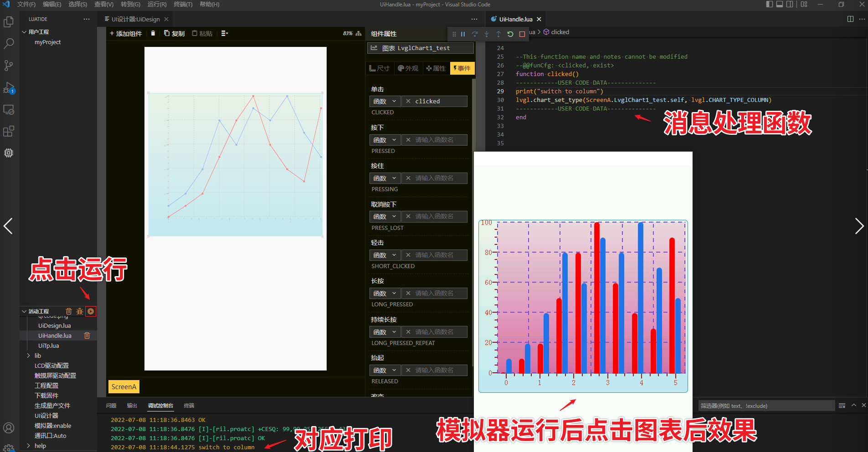Image resolution: width=868 pixels, height=452 pixels.
Task: Close the bottom panel
Action: click(x=863, y=405)
